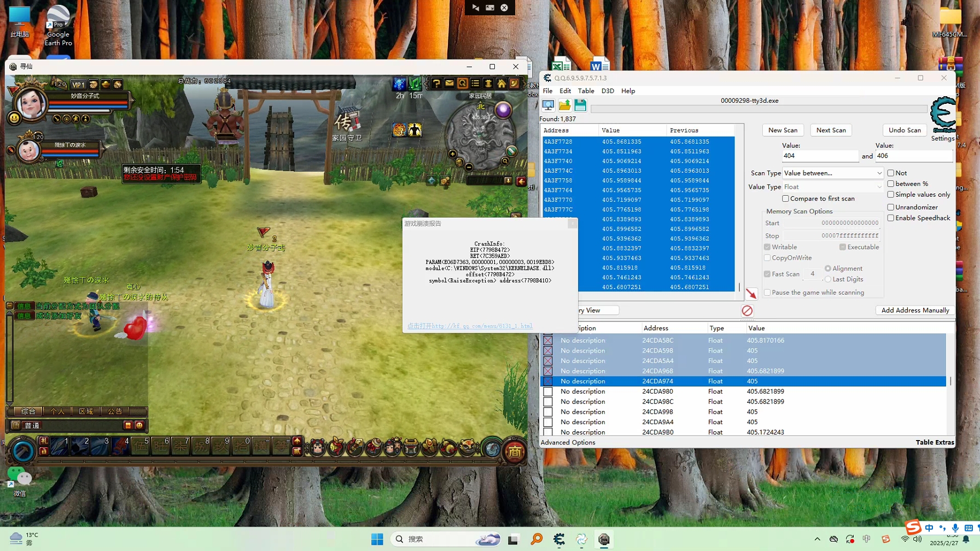Image resolution: width=980 pixels, height=551 pixels.
Task: Toggle the Not checkbox
Action: point(891,173)
